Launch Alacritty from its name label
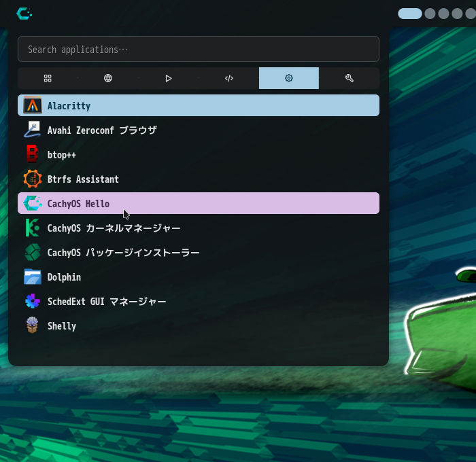This screenshot has width=476, height=462. coord(69,106)
